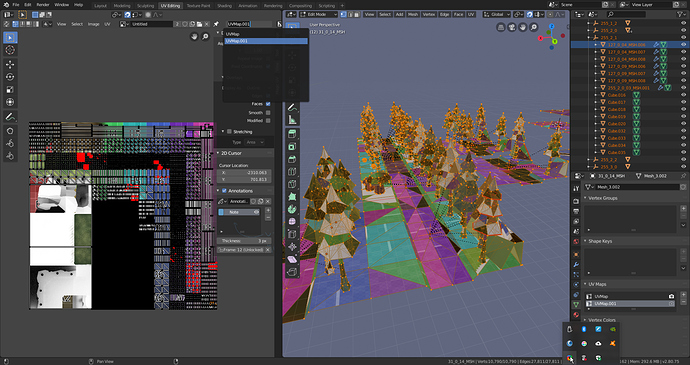
Task: Open the Modifiers wrench tab in Properties
Action: click(576, 264)
